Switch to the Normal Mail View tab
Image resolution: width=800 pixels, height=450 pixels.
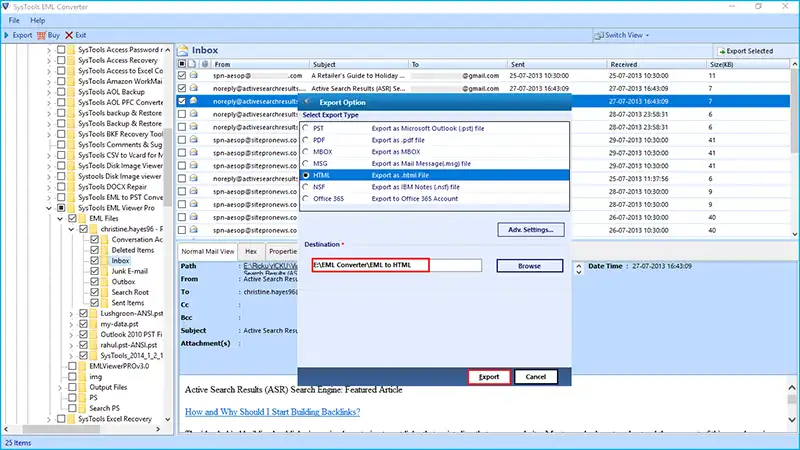[208, 252]
